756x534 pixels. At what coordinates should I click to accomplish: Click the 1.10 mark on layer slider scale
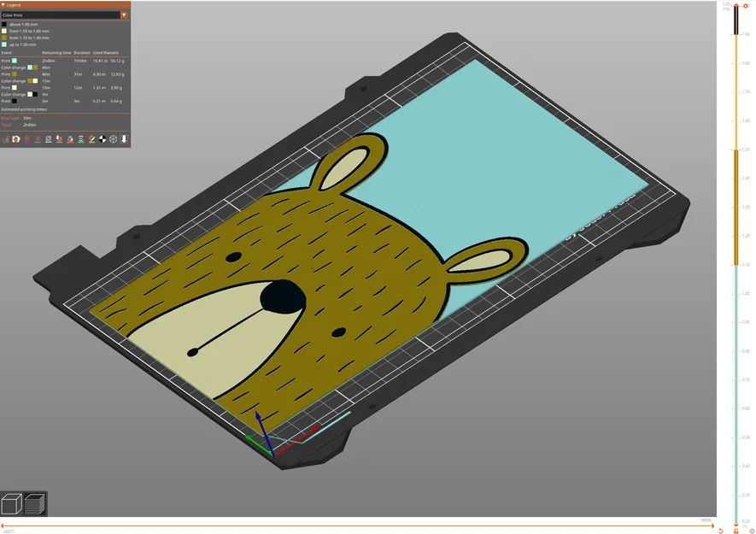pos(746,265)
